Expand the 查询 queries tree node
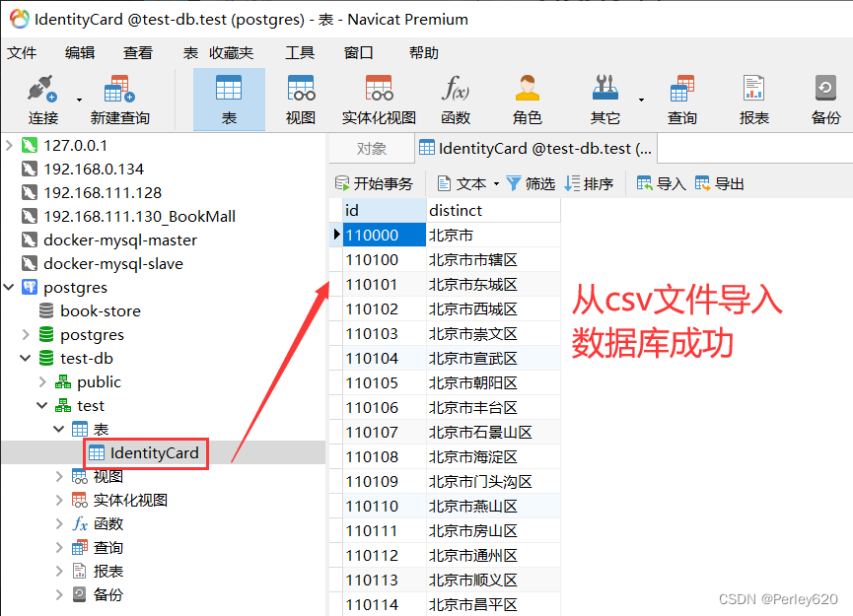 click(59, 547)
